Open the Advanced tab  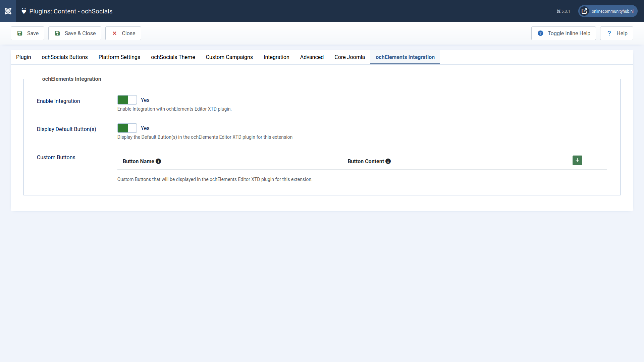(x=312, y=57)
